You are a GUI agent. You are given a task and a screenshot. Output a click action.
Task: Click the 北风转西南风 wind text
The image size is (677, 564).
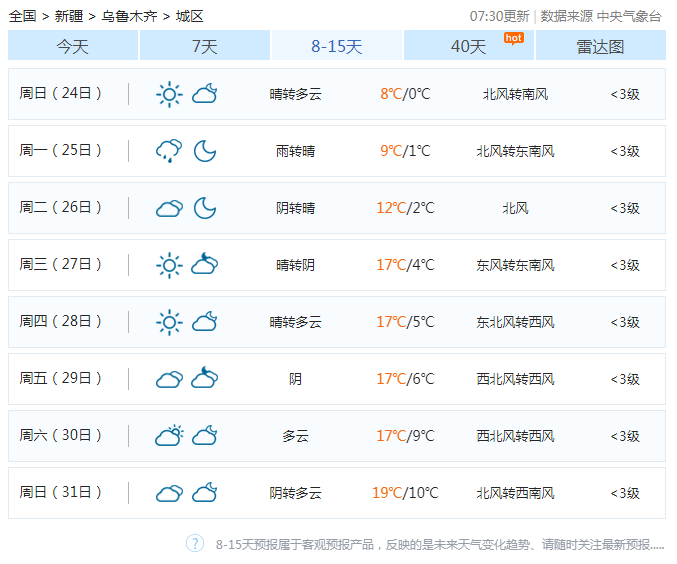click(516, 493)
